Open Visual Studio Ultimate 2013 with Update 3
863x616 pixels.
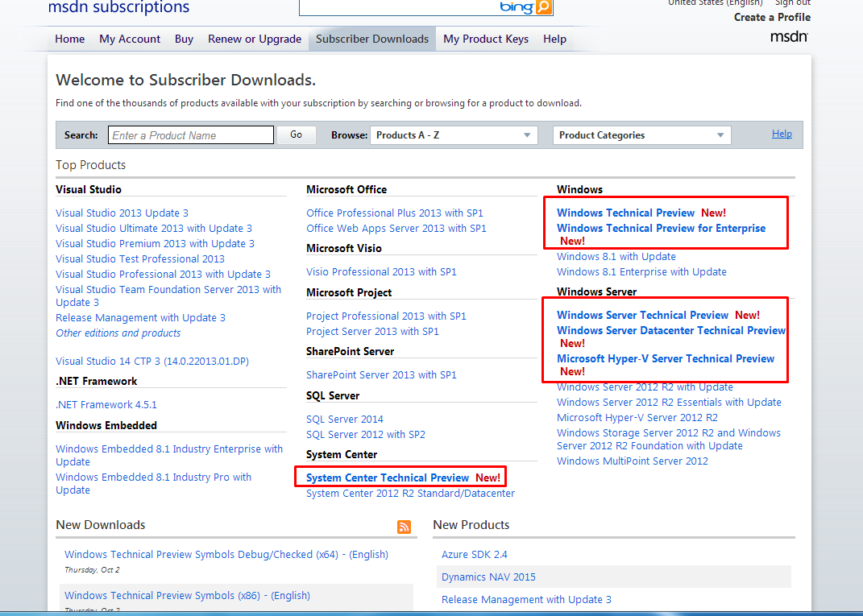click(x=154, y=228)
